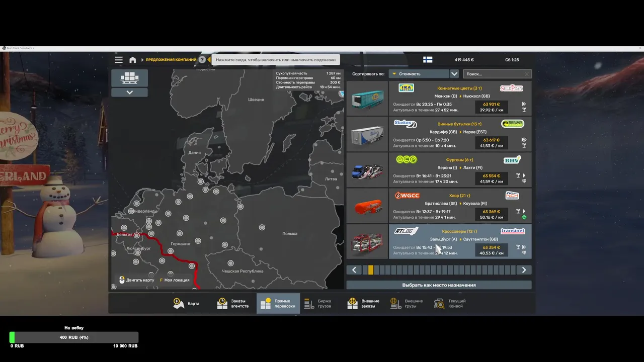The image size is (644, 362).
Task: Open the Биржа грузов tab
Action: click(x=319, y=304)
